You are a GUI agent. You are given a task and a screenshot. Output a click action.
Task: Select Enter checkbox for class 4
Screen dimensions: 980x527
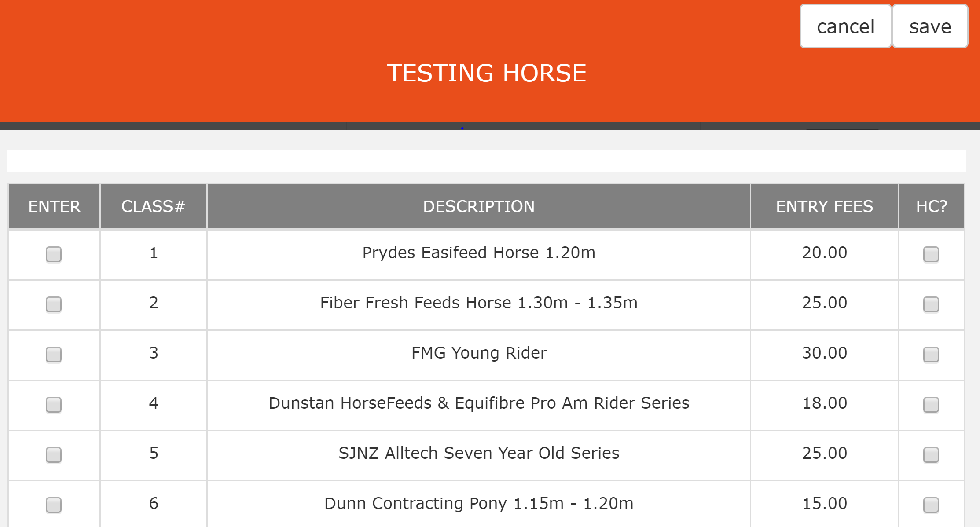point(54,404)
